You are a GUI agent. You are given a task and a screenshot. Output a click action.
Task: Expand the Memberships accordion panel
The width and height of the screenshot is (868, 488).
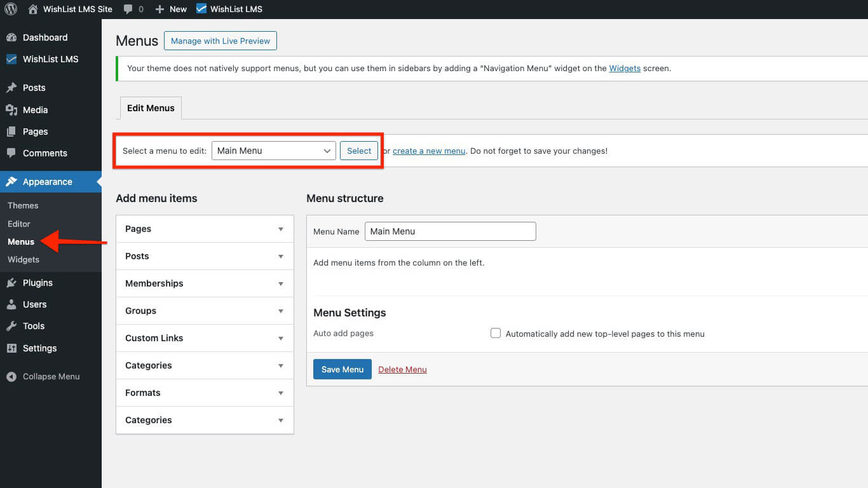click(x=204, y=283)
